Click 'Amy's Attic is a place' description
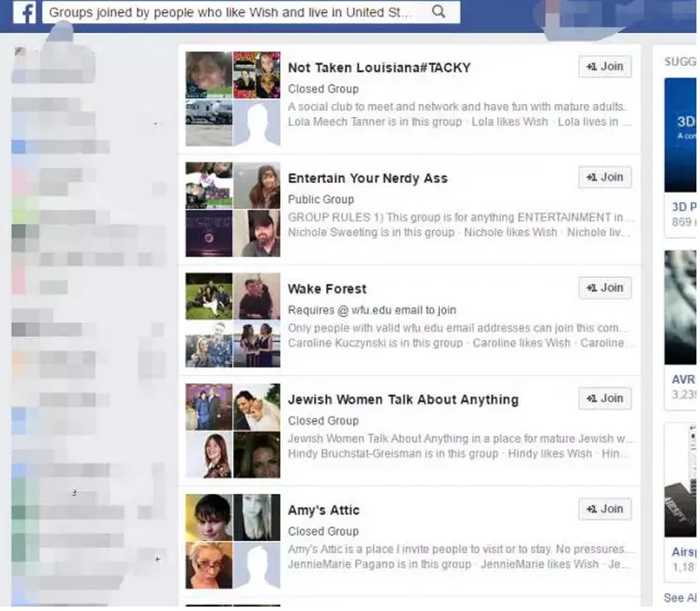Screen dimensions: 700x611 (x=460, y=549)
